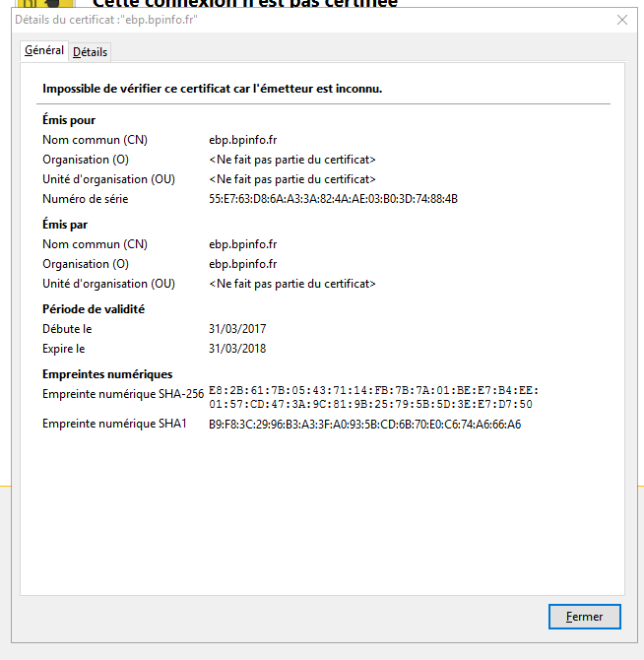Click the Empreinte numérique SHA1 label
Screen dimensions: 644x660
pos(114,424)
